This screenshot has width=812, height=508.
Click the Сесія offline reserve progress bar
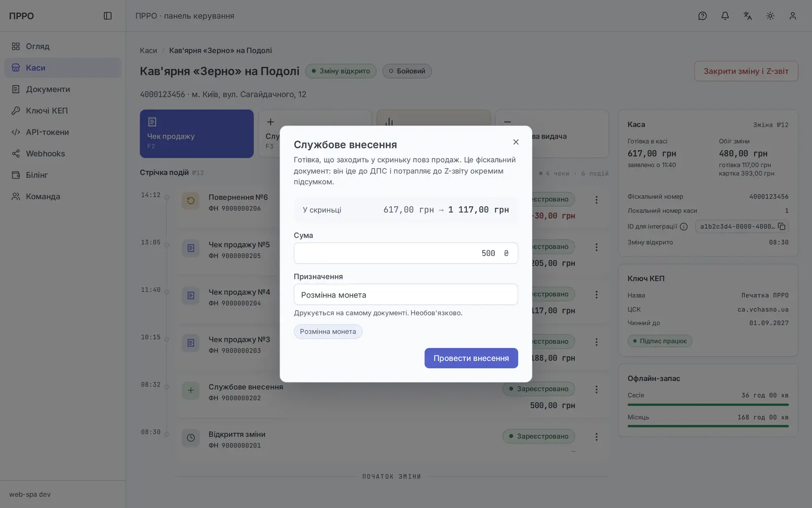coord(708,405)
